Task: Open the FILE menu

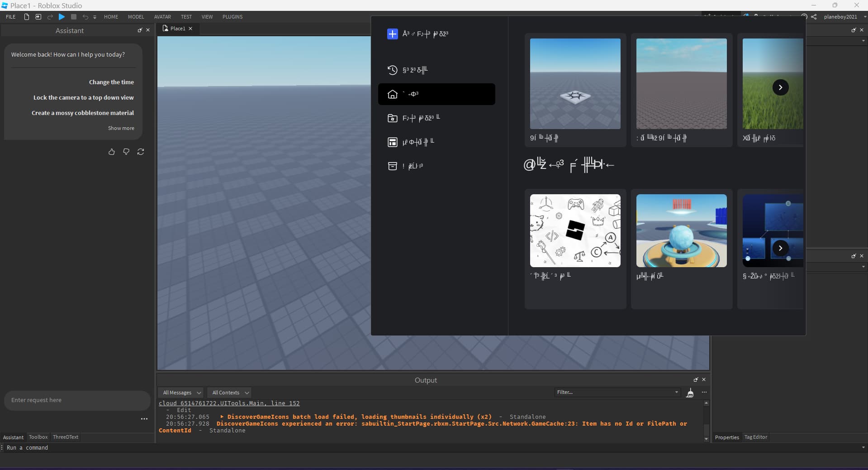Action: coord(11,17)
